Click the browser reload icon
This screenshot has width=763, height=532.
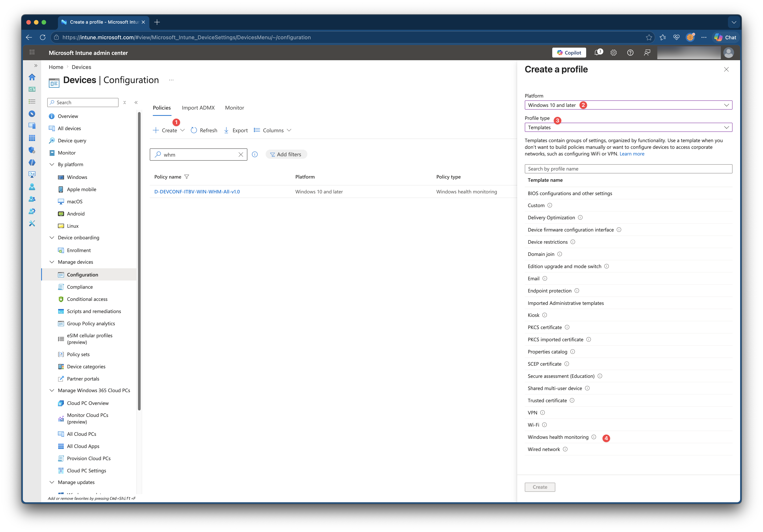[x=42, y=37]
